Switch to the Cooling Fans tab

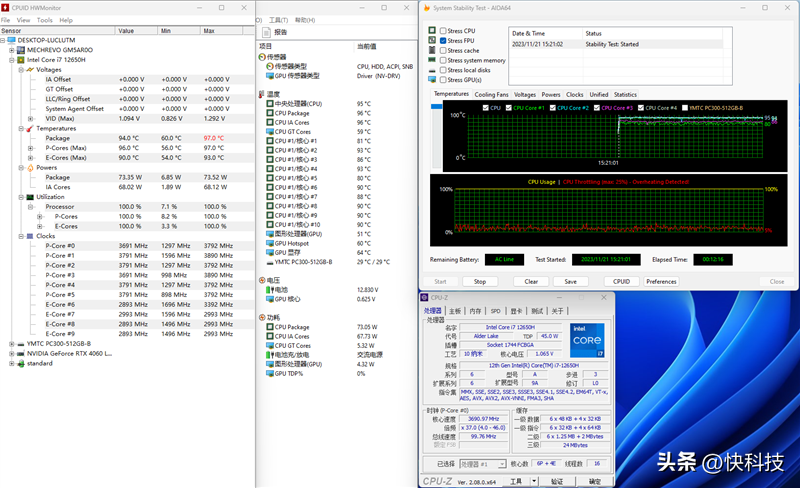(x=491, y=94)
